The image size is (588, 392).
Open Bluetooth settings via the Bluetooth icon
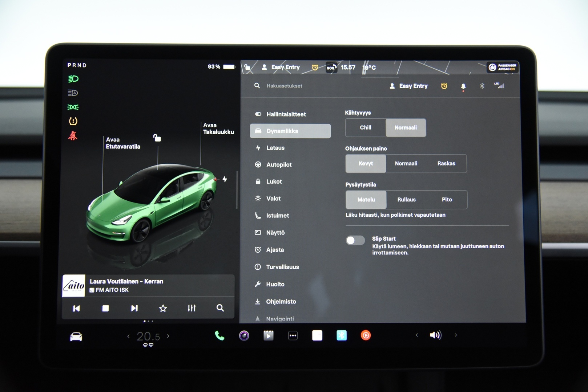coord(482,86)
